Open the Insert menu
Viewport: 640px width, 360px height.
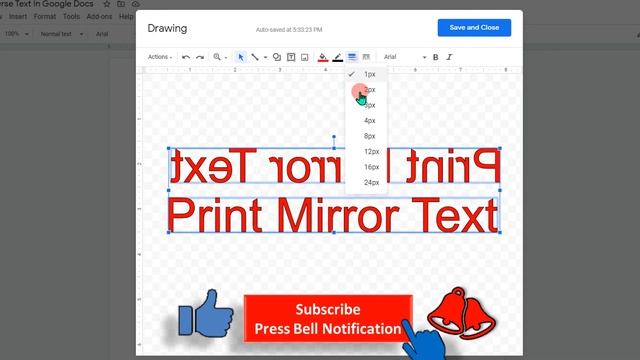click(18, 17)
